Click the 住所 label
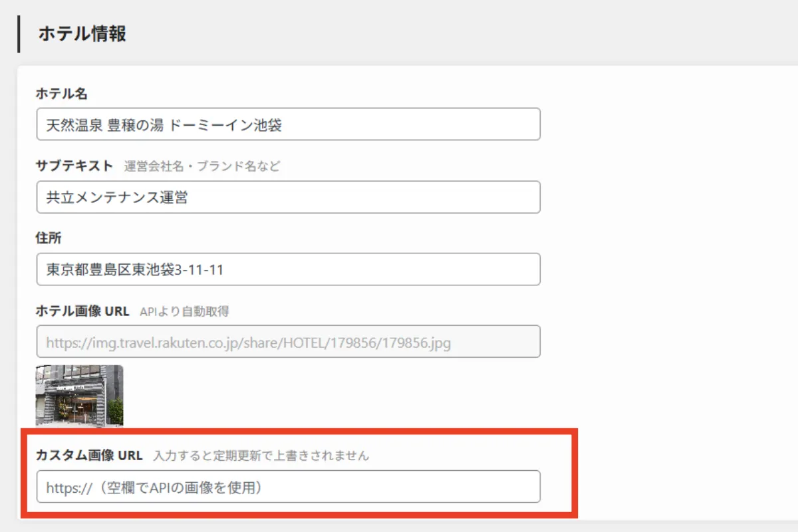The image size is (798, 532). [x=49, y=238]
